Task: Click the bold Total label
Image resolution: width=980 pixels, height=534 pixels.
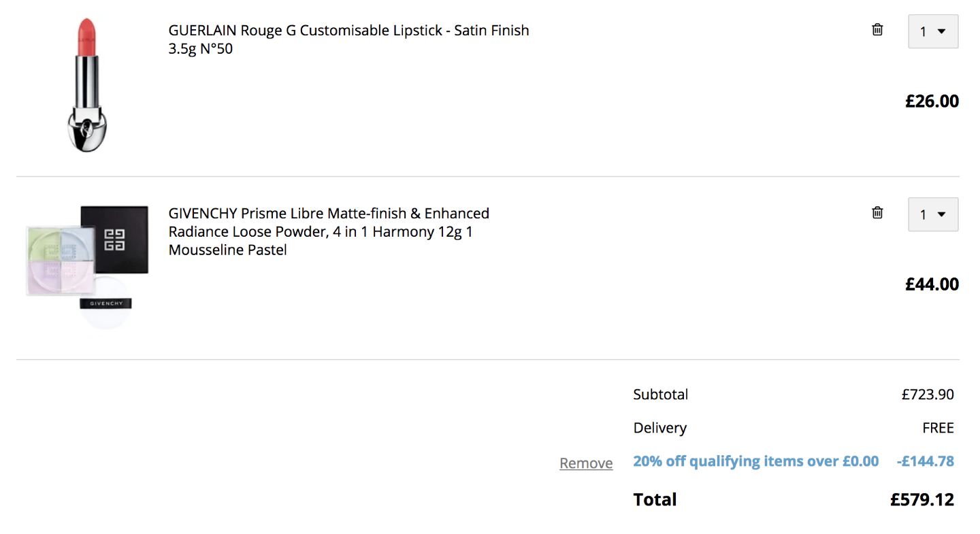Action: (x=655, y=500)
